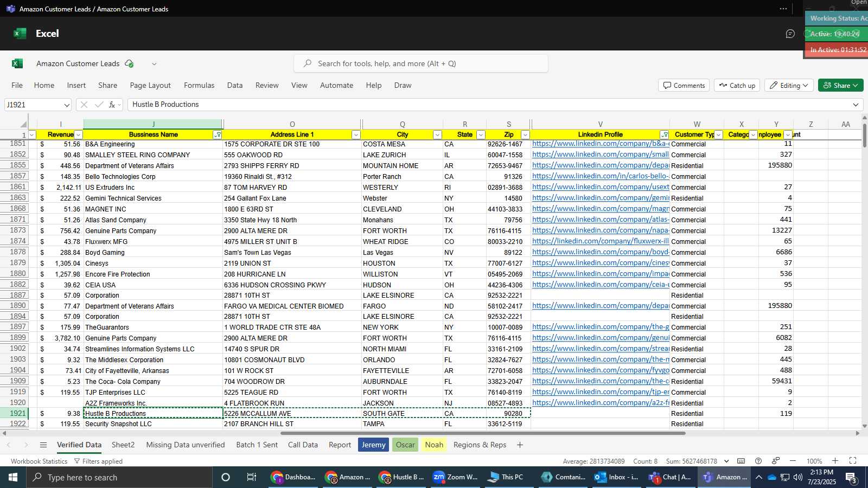Open the LinkedIn link for Cinesys row
Viewport: 868px width, 488px height.
click(x=601, y=263)
